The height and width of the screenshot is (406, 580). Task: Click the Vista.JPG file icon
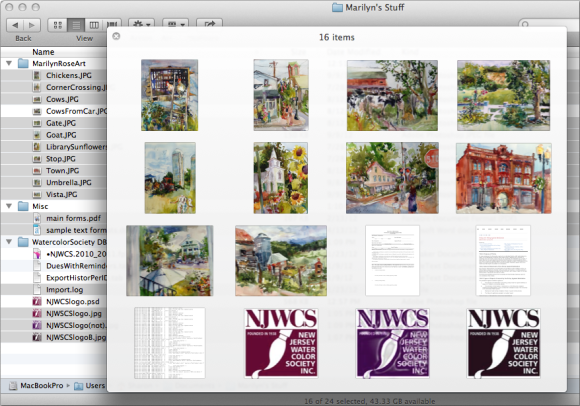pos(37,194)
